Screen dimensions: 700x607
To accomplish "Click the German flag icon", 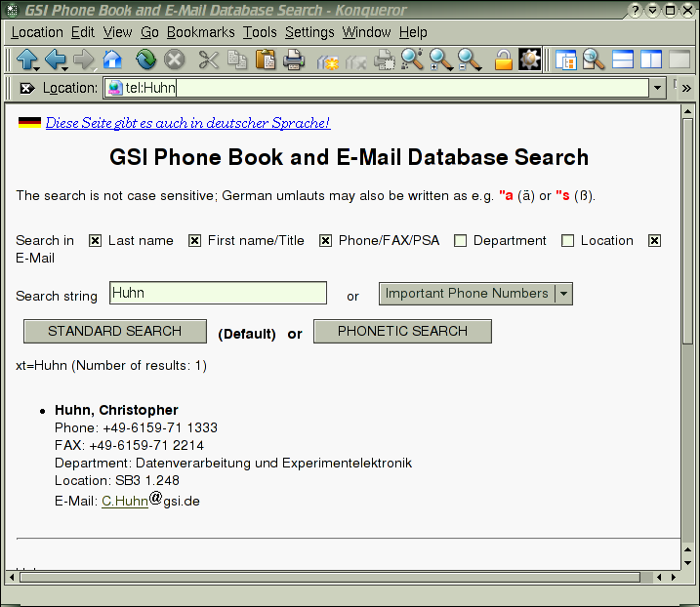I will point(29,122).
